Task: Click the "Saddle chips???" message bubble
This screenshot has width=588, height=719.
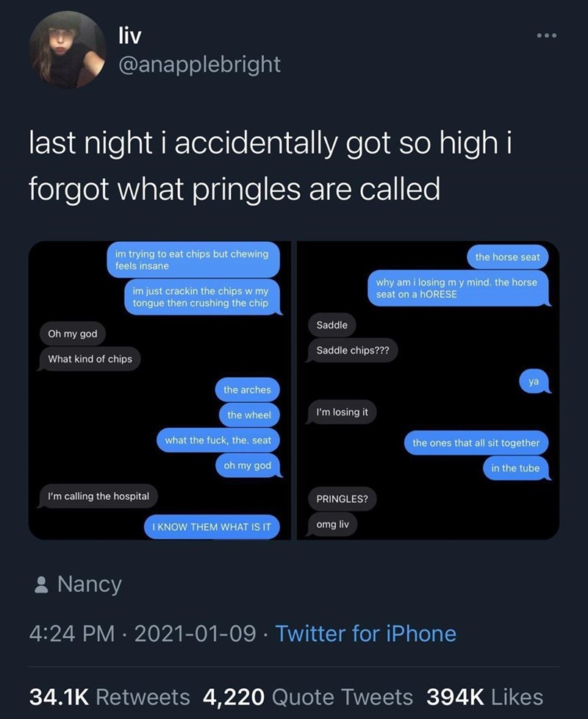Action: (x=353, y=351)
